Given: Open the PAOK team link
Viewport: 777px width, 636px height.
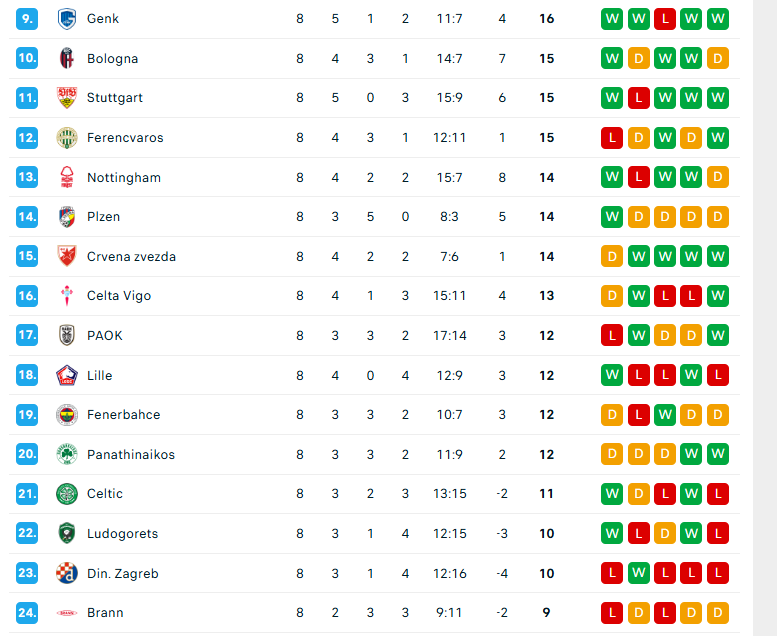Looking at the screenshot, I should click(x=105, y=336).
